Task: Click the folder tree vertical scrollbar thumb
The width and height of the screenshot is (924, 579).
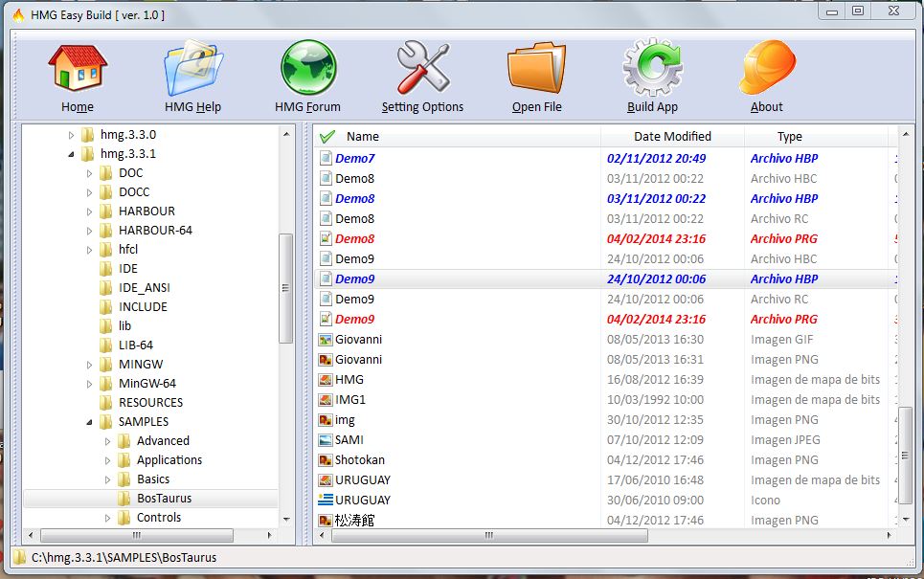Action: pos(285,288)
